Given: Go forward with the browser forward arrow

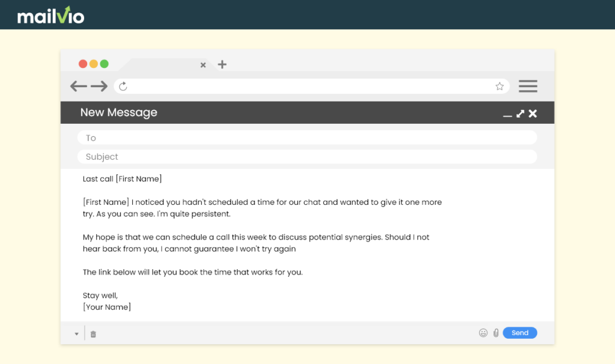Looking at the screenshot, I should 99,86.
